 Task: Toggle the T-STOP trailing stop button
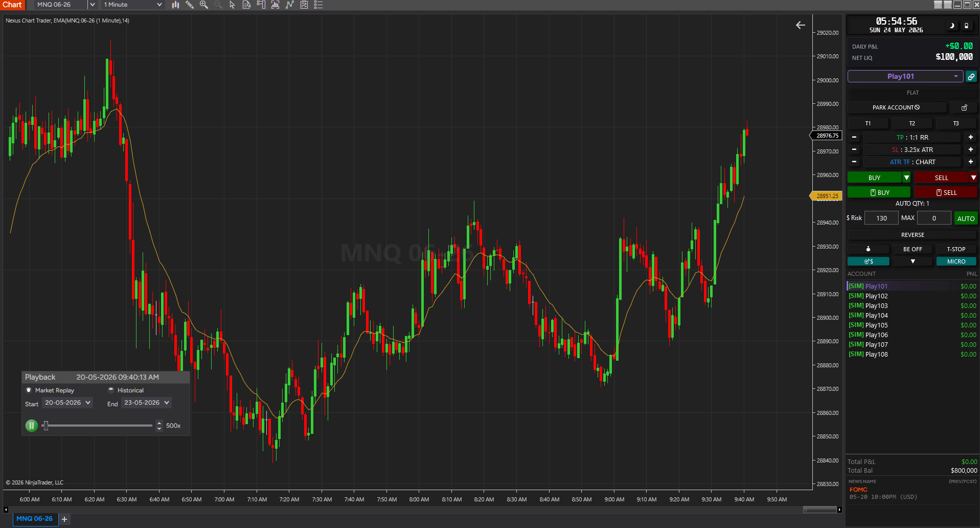pyautogui.click(x=956, y=249)
